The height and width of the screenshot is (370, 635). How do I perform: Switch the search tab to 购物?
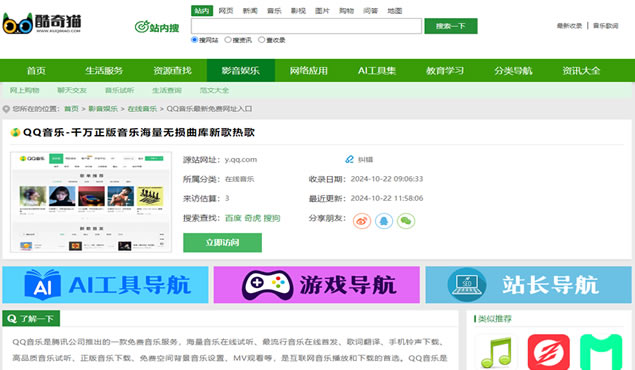[x=346, y=11]
